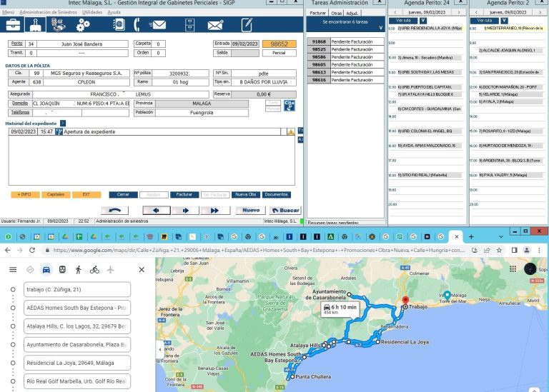Click the orange Capitales button

click(56, 194)
